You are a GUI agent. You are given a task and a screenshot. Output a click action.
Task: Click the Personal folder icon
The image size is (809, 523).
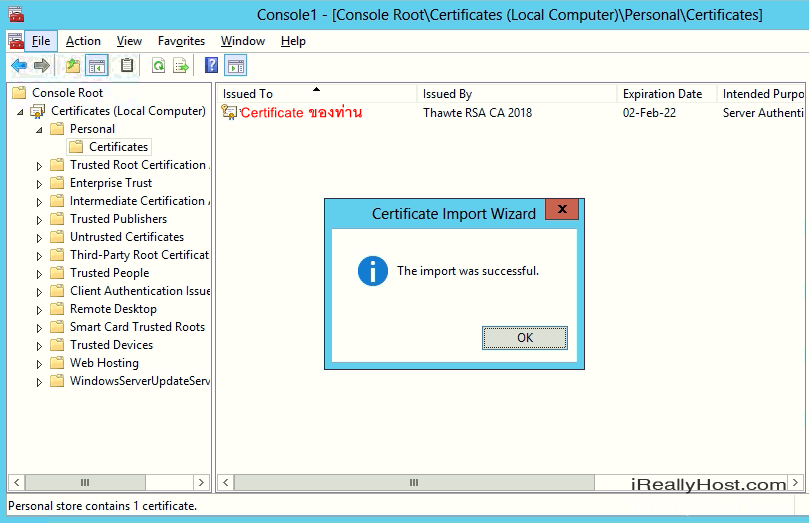(x=57, y=128)
